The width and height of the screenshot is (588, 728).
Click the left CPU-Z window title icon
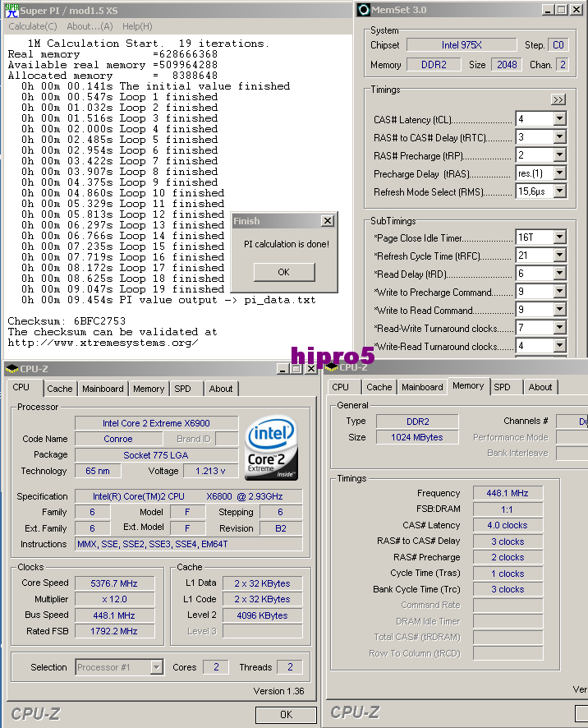coord(11,369)
